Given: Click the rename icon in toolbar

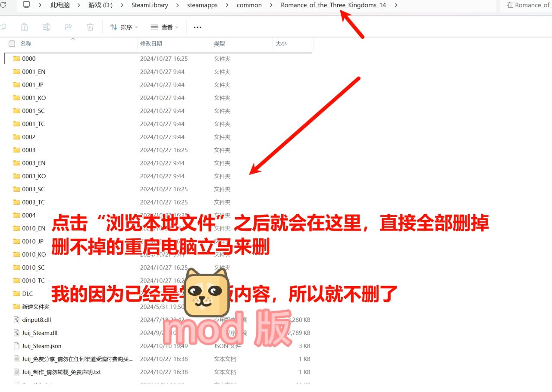Looking at the screenshot, I should tap(46, 27).
